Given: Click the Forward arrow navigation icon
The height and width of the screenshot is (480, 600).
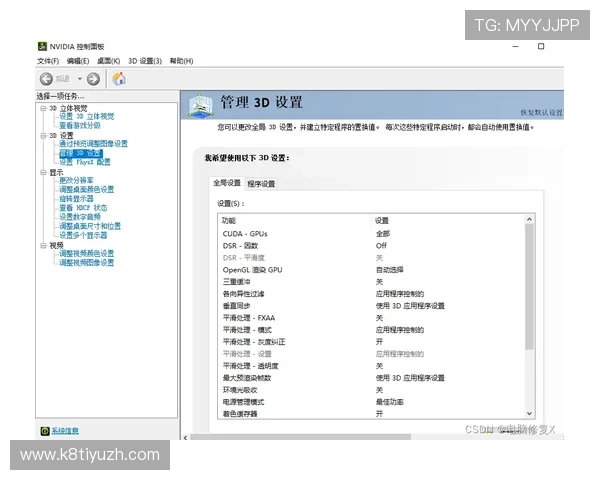Looking at the screenshot, I should pos(93,79).
